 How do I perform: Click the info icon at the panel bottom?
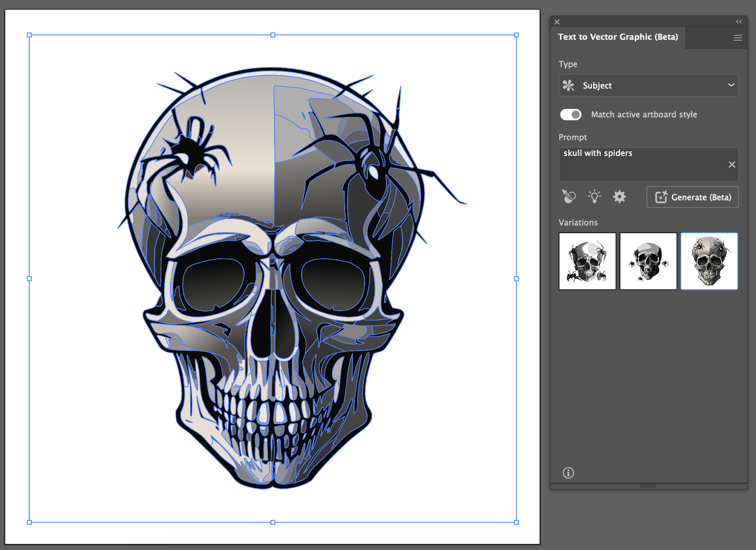(x=568, y=473)
